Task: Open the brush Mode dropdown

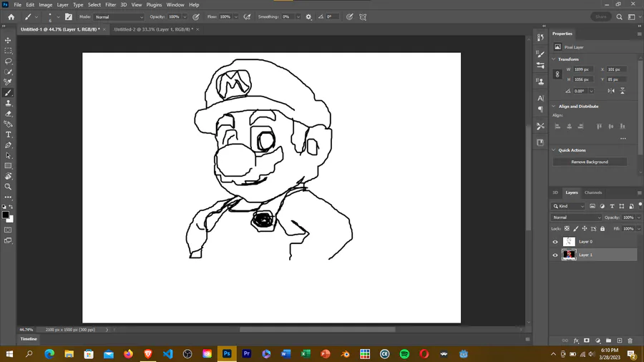Action: [119, 17]
